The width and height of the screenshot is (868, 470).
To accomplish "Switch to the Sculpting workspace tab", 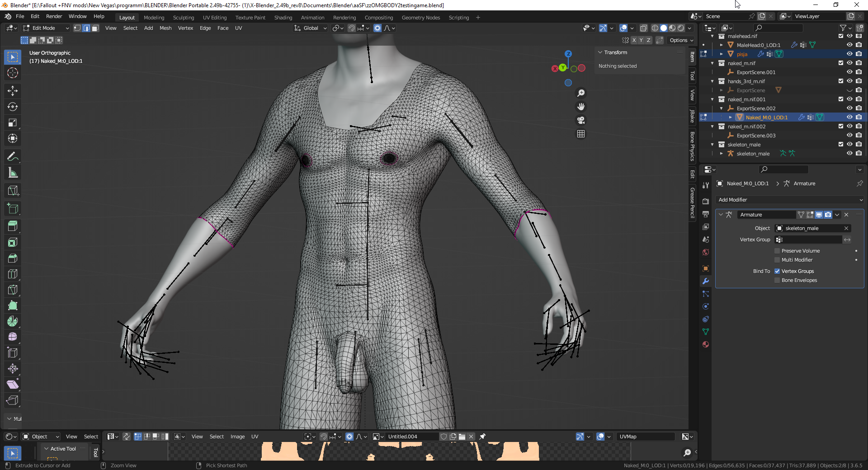I will point(184,18).
